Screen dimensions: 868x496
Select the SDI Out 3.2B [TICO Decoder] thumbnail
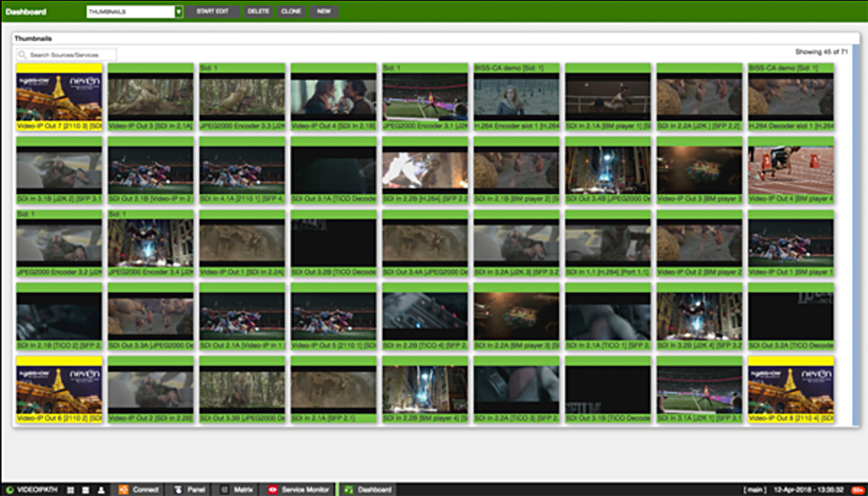pos(333,244)
